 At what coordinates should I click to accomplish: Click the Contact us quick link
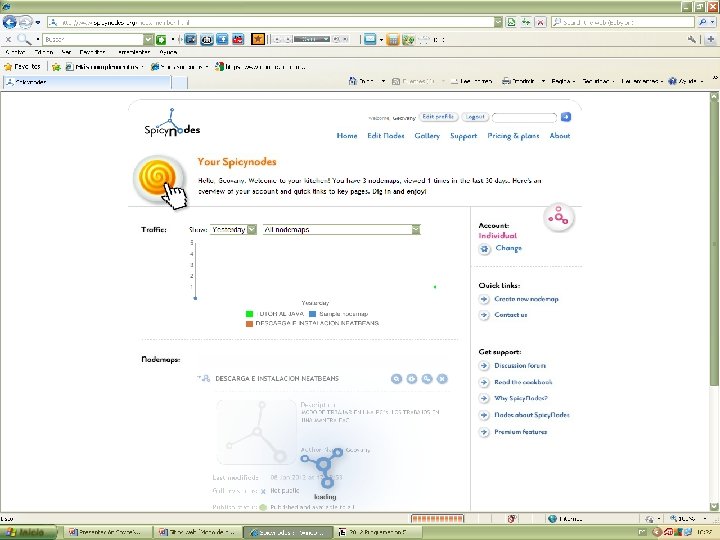point(511,315)
